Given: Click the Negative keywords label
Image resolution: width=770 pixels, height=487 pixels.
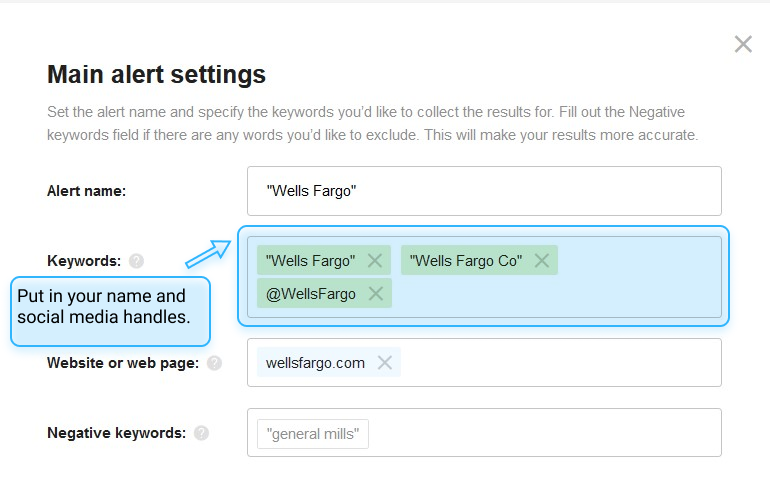Looking at the screenshot, I should (x=116, y=433).
